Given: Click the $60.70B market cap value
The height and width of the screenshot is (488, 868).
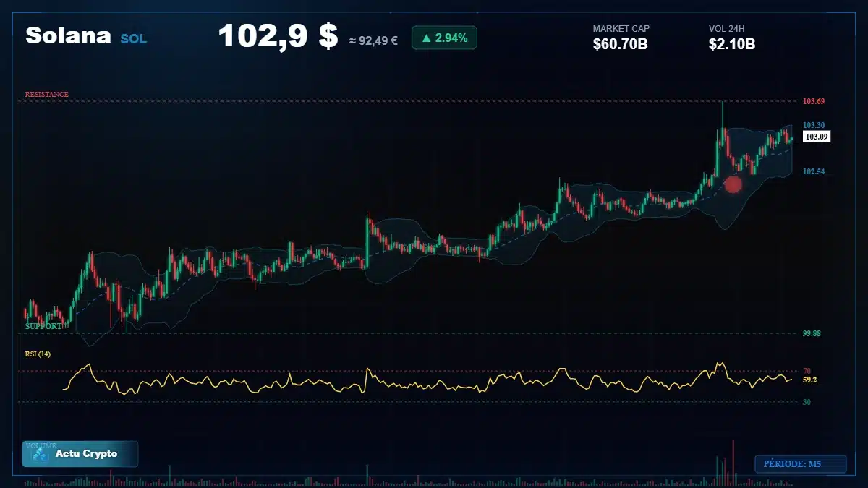Looking at the screenshot, I should (620, 44).
